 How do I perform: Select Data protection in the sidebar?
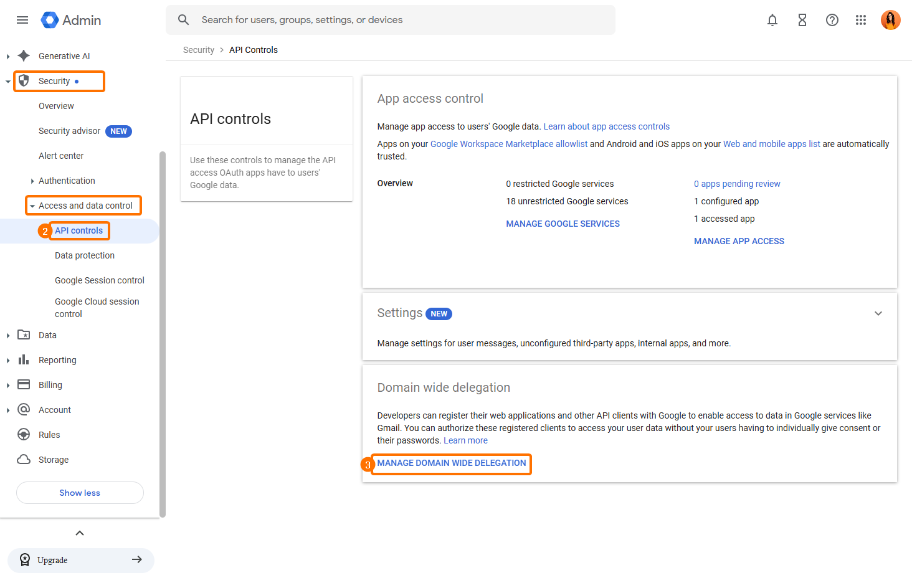click(85, 255)
